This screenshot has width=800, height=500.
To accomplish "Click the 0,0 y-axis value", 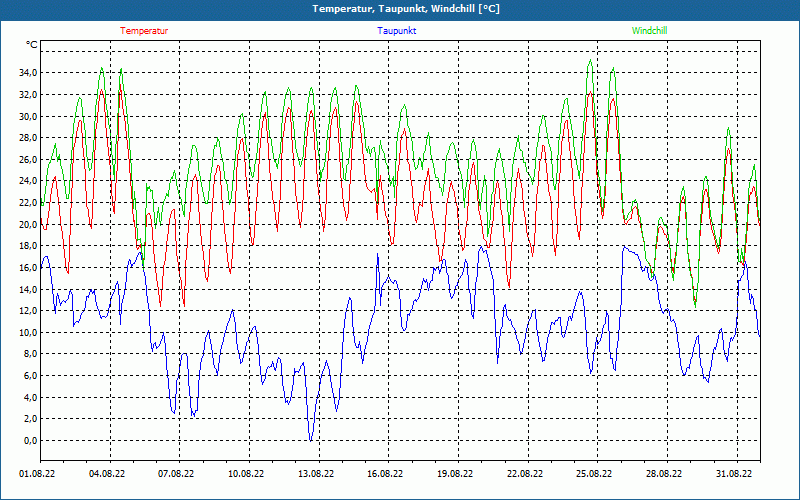I will pyautogui.click(x=30, y=440).
